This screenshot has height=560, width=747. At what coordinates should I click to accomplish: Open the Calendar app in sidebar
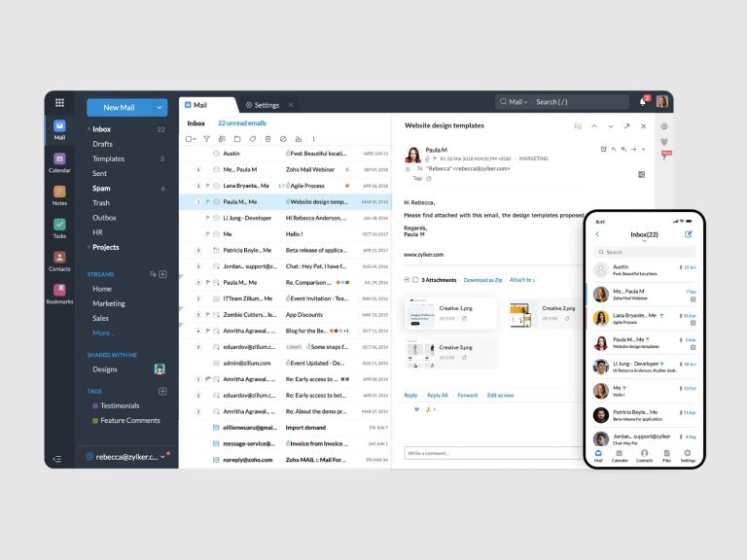tap(59, 163)
